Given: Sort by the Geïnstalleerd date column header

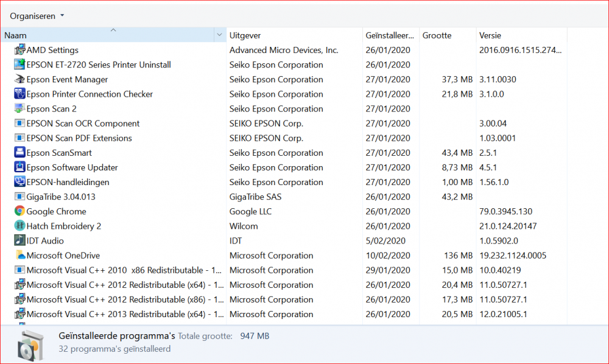Looking at the screenshot, I should (391, 35).
